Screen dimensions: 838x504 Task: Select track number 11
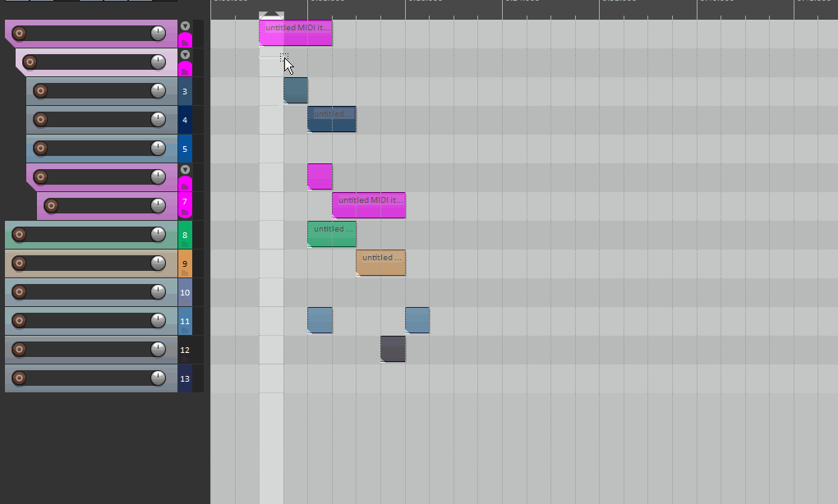pyautogui.click(x=185, y=322)
